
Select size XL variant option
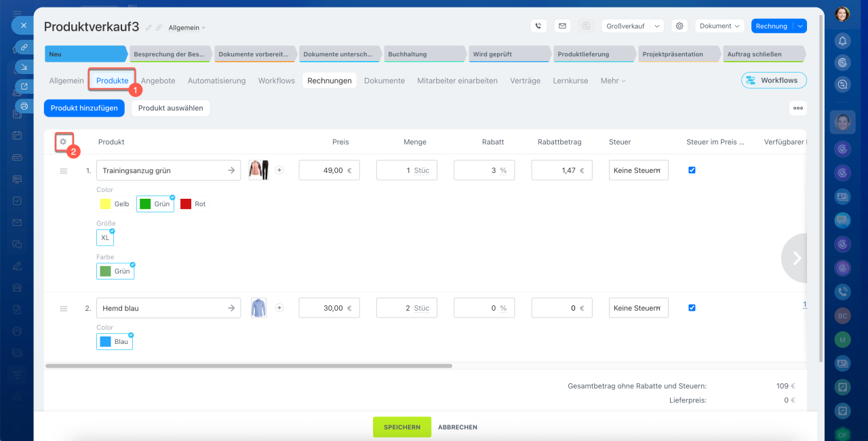click(105, 237)
